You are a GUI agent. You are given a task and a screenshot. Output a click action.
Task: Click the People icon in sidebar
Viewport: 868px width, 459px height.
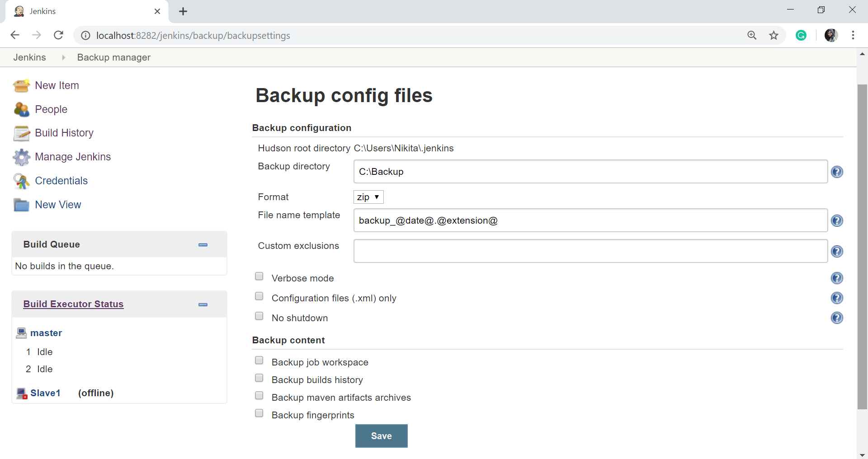tap(21, 109)
